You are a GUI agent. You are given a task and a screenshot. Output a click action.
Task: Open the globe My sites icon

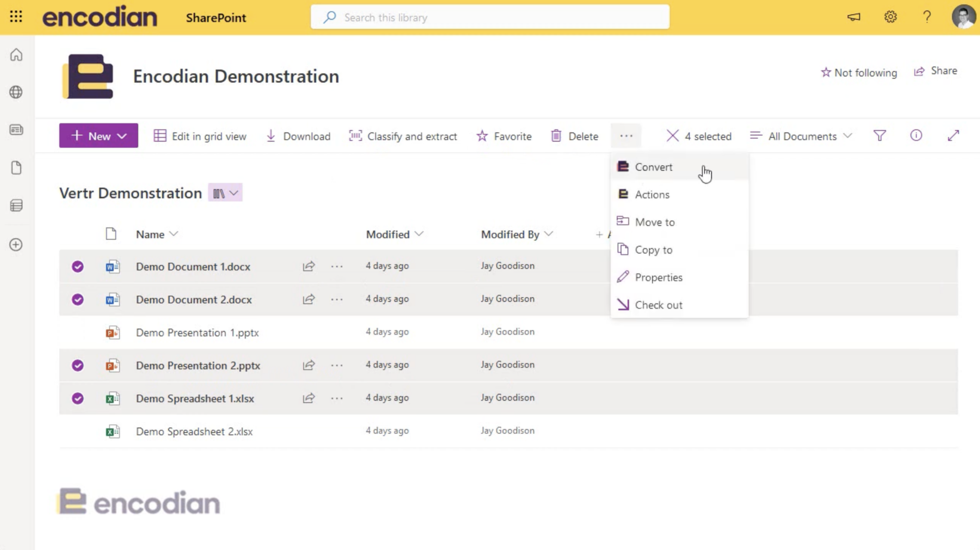click(x=16, y=92)
